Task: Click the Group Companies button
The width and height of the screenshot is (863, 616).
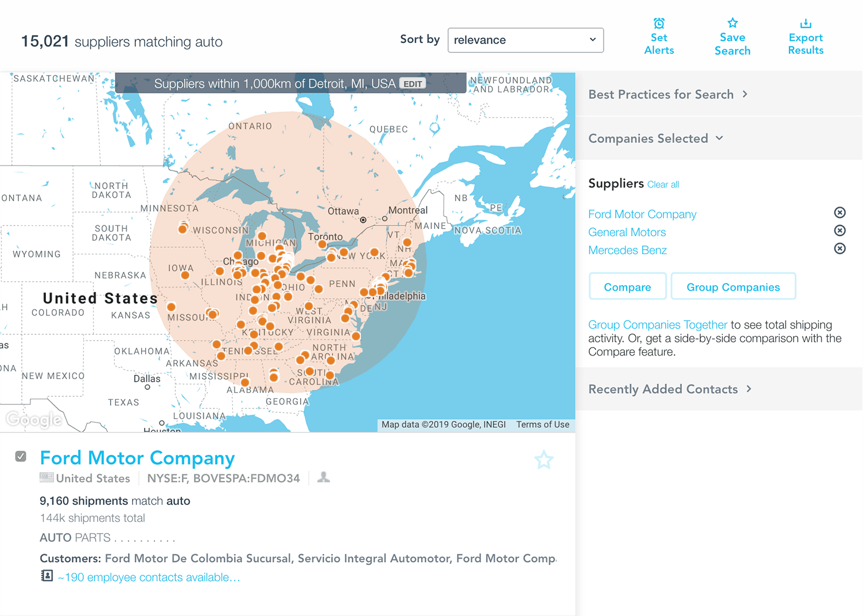Action: click(x=733, y=286)
